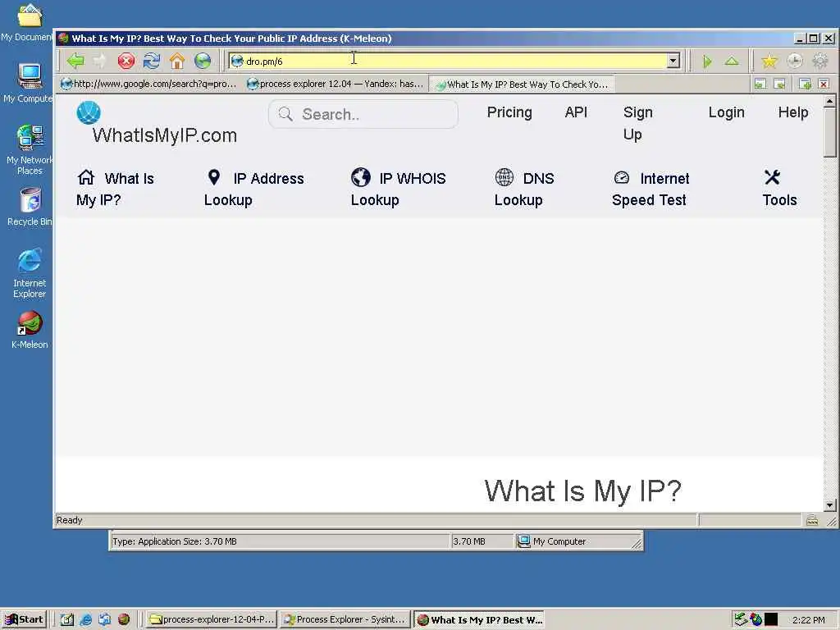Screen dimensions: 840x630
Task: Reload the page with the blue refresh icon
Action: (152, 61)
